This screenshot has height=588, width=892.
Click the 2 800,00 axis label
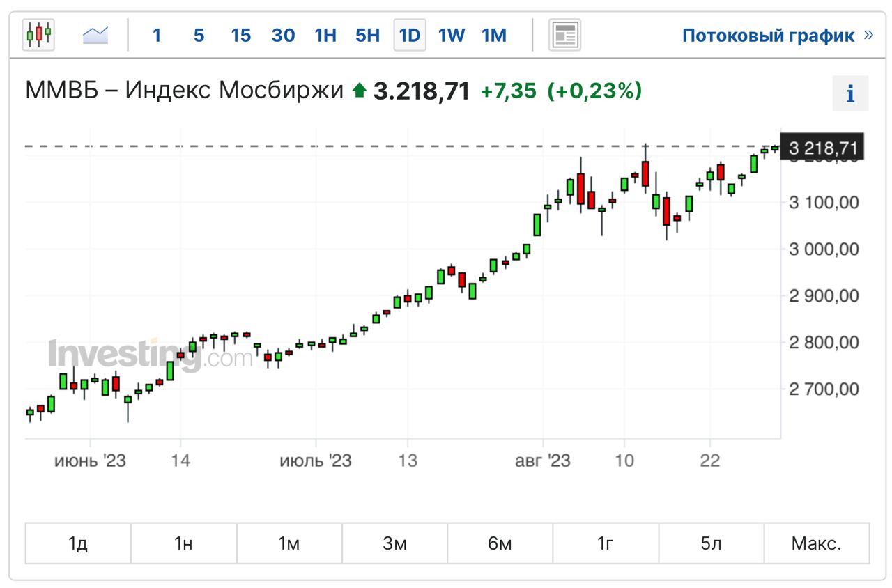click(823, 343)
